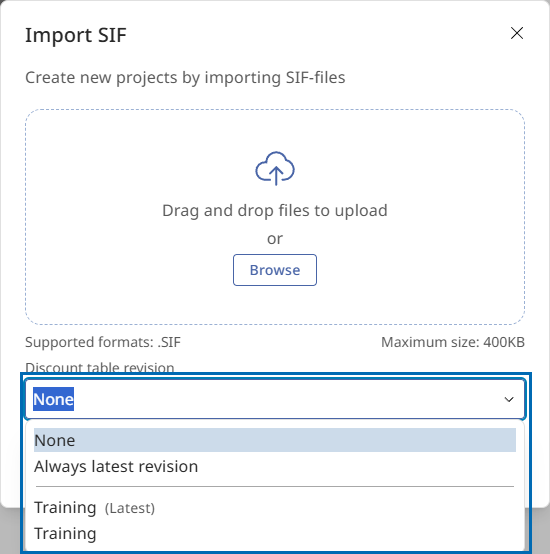Open file picker with Browse button
The height and width of the screenshot is (554, 550).
275,270
